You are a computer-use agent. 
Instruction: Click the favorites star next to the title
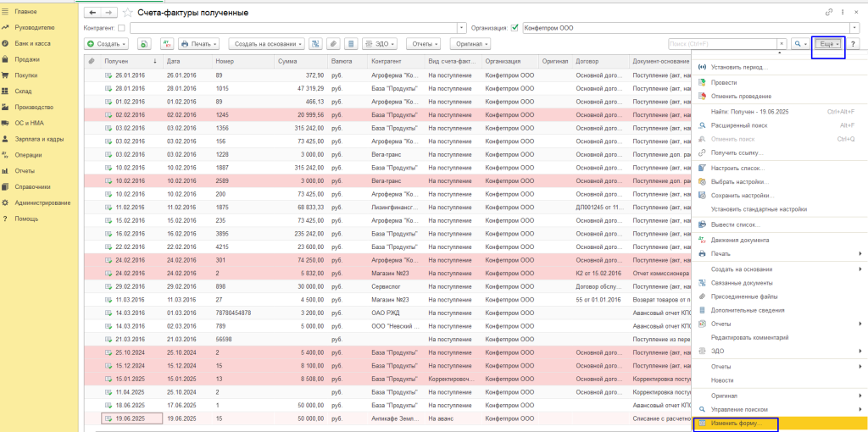point(128,13)
